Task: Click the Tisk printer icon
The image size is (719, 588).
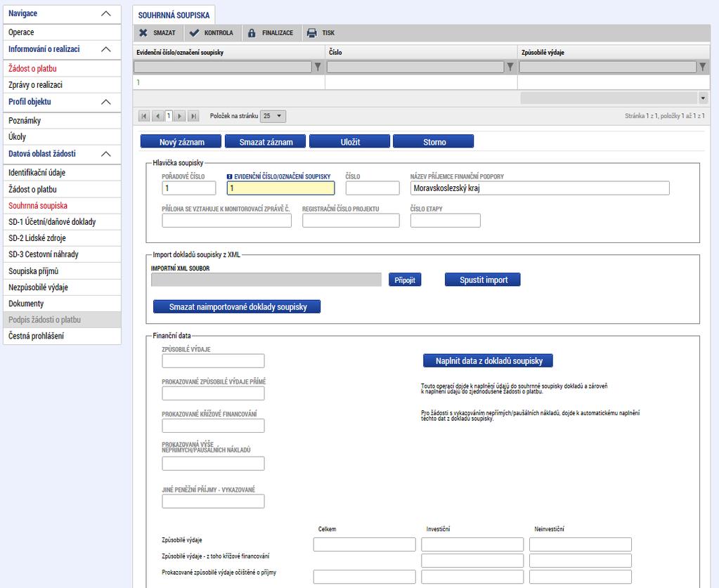Action: click(312, 33)
